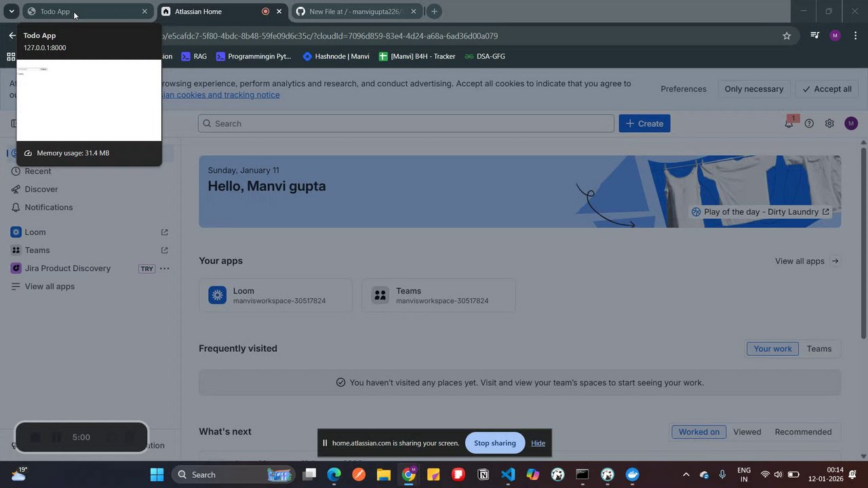Close the Todo App tab

[144, 12]
